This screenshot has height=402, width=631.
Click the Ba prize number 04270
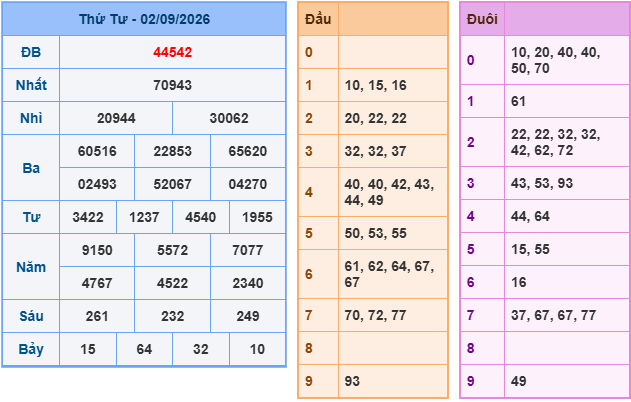247,184
